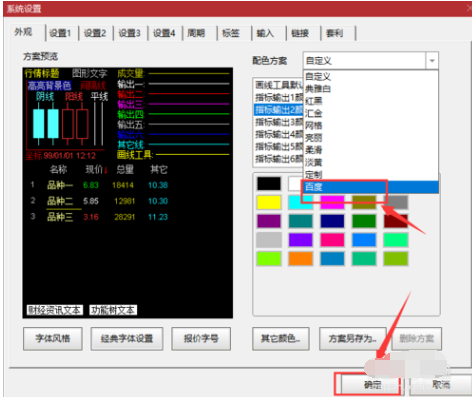Choose the emerald green swatch

pyautogui.click(x=364, y=259)
